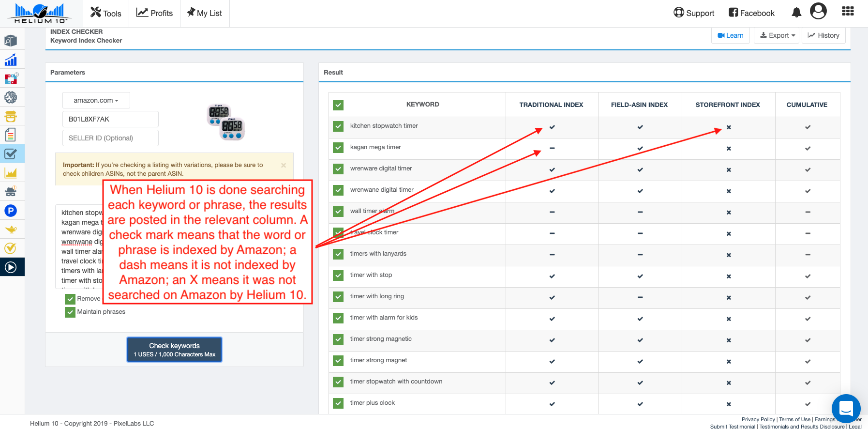Open the Tools menu

pyautogui.click(x=106, y=13)
